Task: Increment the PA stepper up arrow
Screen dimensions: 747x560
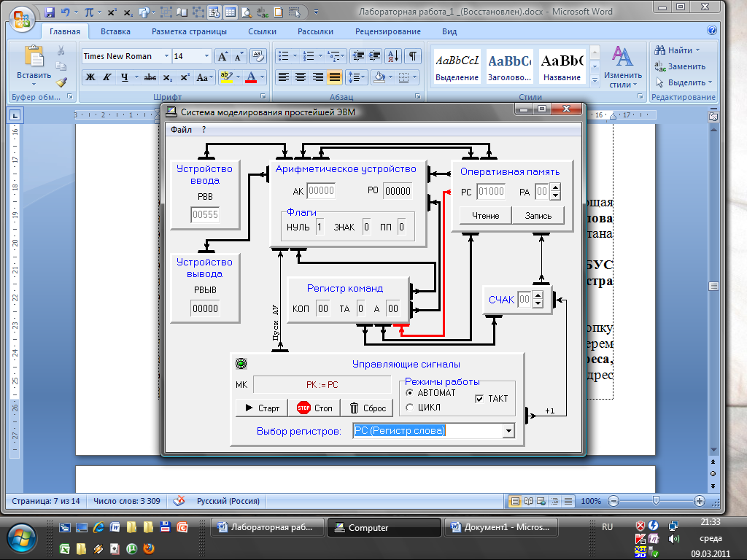Action: (x=555, y=188)
